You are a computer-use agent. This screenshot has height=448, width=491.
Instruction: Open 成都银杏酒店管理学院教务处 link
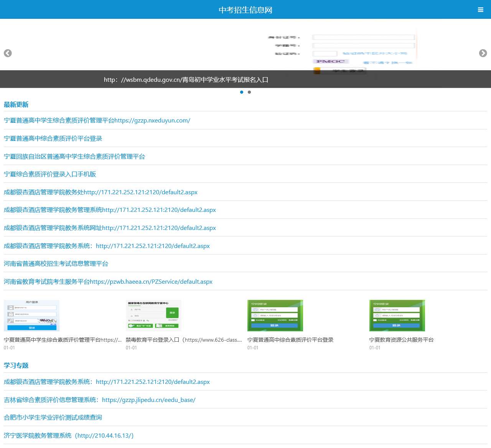[101, 192]
